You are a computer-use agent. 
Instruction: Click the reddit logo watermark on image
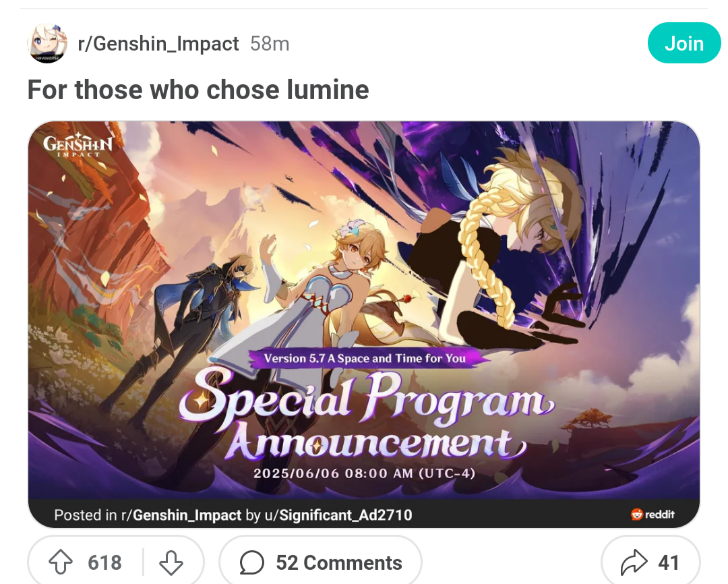(653, 515)
